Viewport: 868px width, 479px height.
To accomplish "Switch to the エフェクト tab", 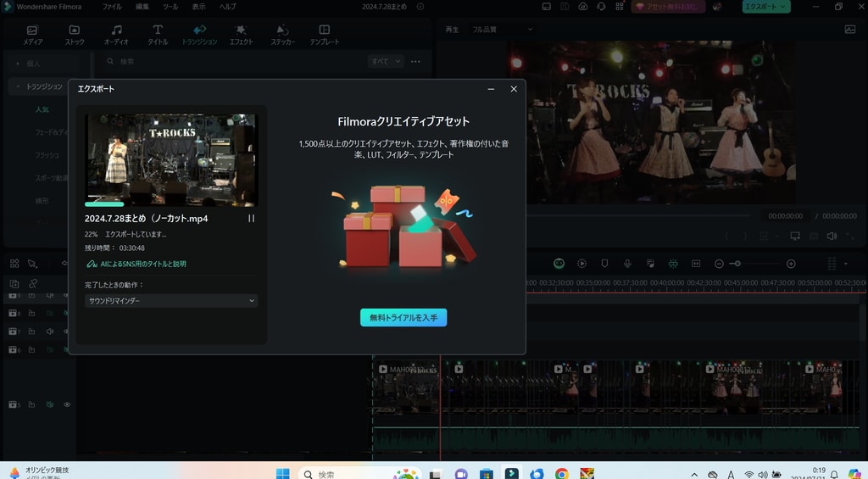I will tap(242, 35).
